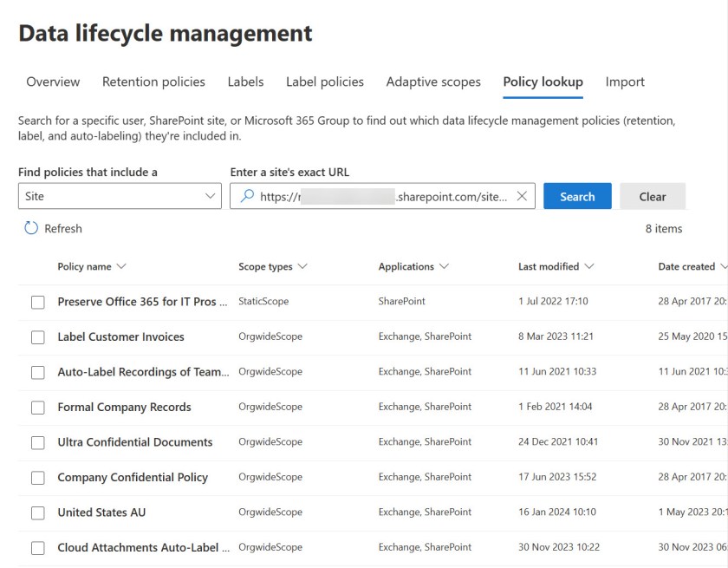Open the Import tab

click(x=625, y=82)
